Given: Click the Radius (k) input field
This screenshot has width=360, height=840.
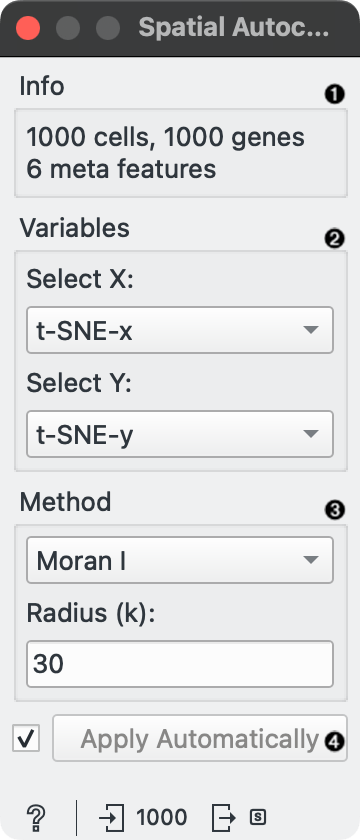Looking at the screenshot, I should point(180,664).
